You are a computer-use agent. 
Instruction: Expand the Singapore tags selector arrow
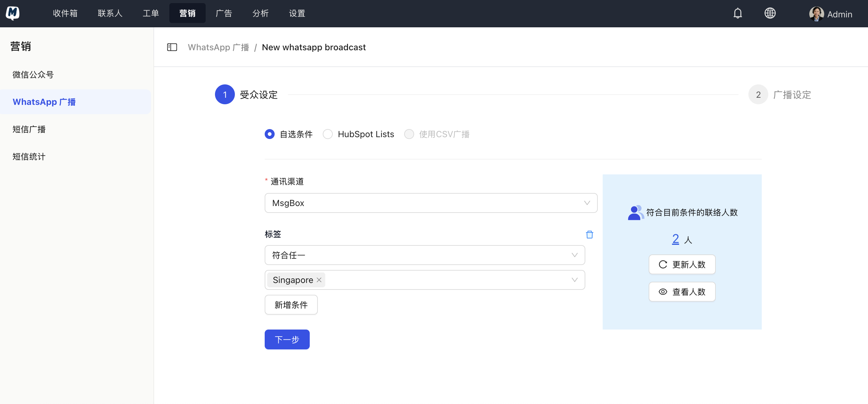574,280
